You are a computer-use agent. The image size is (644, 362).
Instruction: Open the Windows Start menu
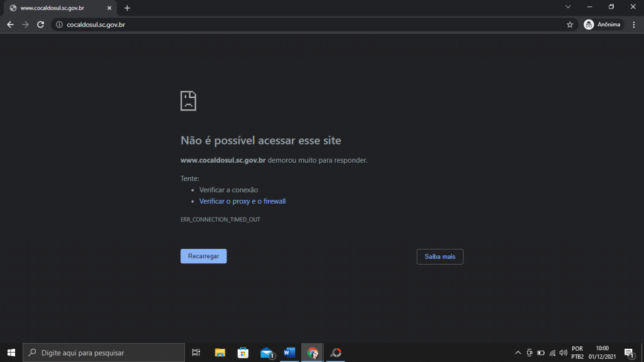[11, 353]
